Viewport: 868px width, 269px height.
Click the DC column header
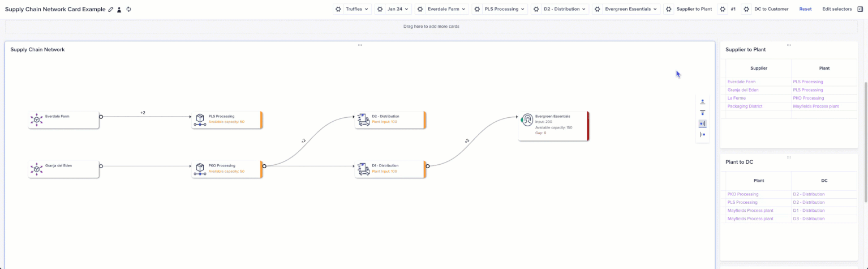824,181
